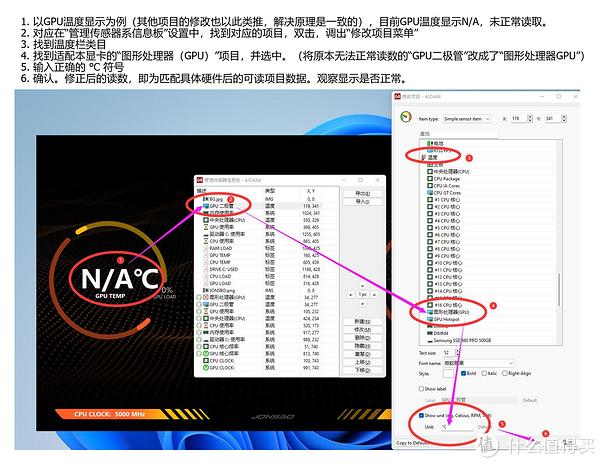The height and width of the screenshot is (463, 600).
Task: Click the Y coordinate spinner arrows
Action: [564, 119]
